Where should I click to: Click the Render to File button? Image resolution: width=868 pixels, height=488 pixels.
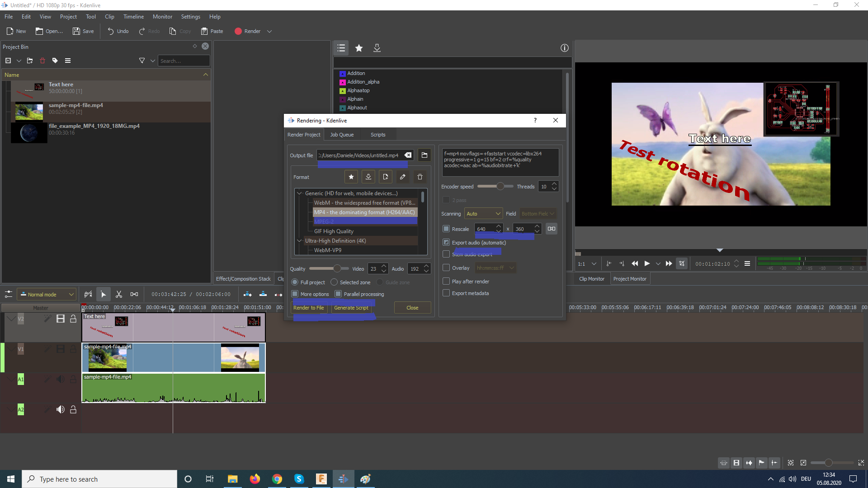[x=308, y=308]
